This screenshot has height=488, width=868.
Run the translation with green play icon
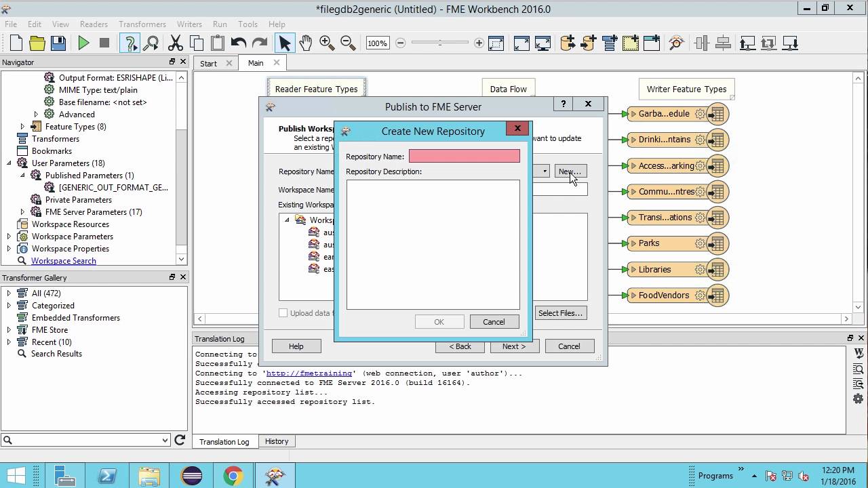(x=83, y=43)
